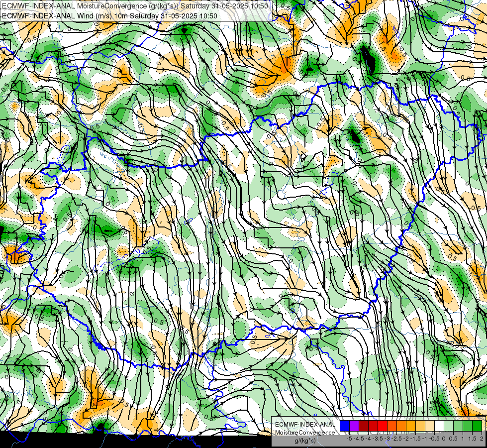Click the darkest red legend swatch
The height and width of the screenshot is (448, 487).
click(x=364, y=426)
